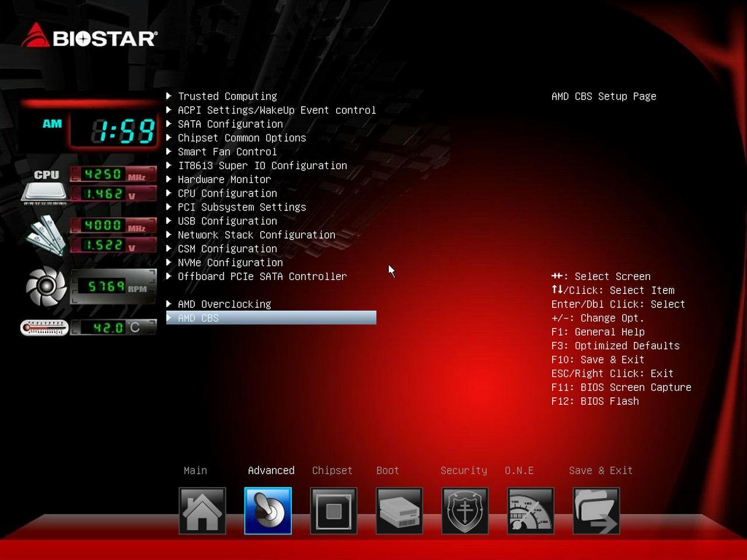Click the Boot drive icon
747x560 pixels.
click(399, 511)
